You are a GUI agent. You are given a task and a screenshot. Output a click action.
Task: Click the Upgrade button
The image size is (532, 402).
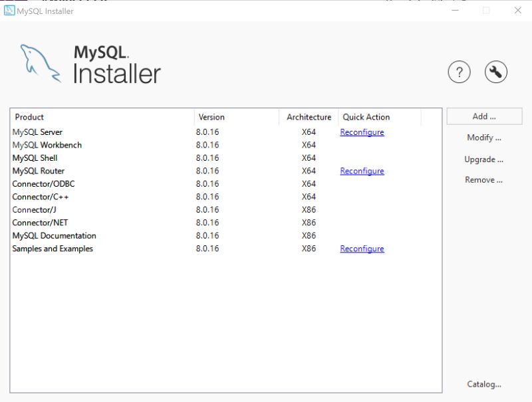point(483,159)
